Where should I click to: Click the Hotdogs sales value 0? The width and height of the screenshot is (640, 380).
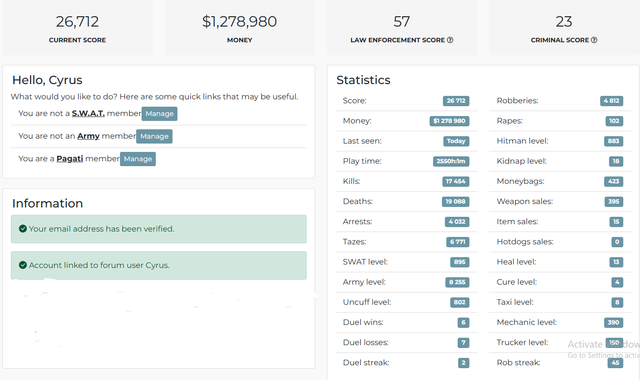[617, 242]
